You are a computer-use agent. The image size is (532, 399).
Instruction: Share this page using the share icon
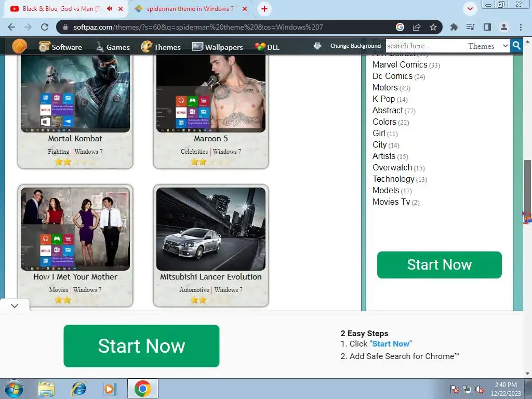(x=417, y=27)
